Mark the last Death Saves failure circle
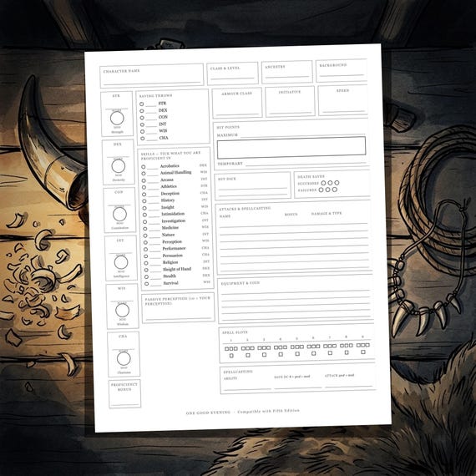476x476 pixels. pyautogui.click(x=335, y=190)
